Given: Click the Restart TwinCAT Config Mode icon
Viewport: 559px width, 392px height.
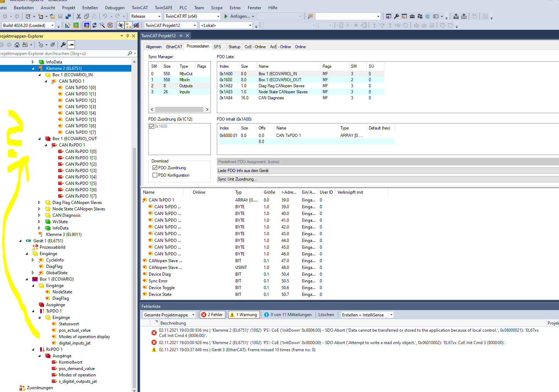Looking at the screenshot, I should (87, 25).
